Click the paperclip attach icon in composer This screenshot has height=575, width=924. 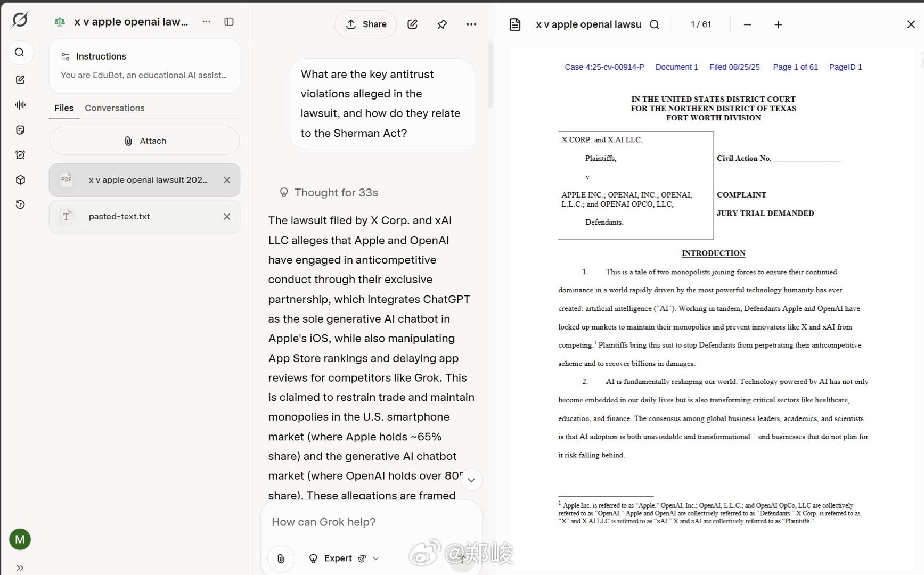[x=281, y=558]
